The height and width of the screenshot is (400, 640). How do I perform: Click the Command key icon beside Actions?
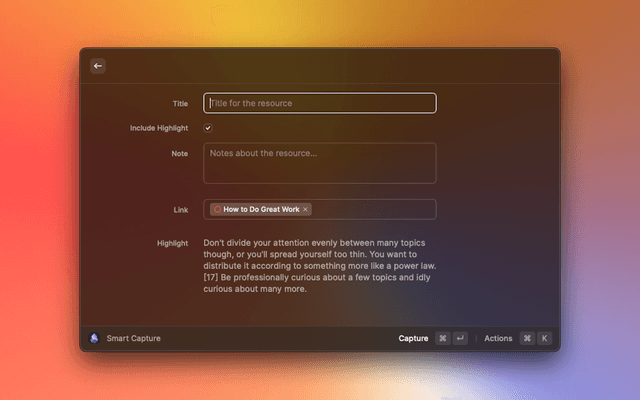click(x=527, y=338)
